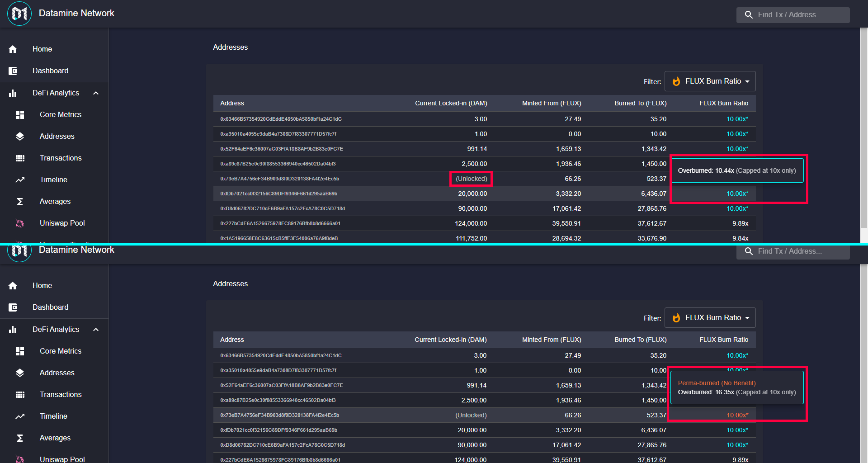
Task: Click the upper Find Tx / Address search field
Action: pyautogui.click(x=793, y=15)
